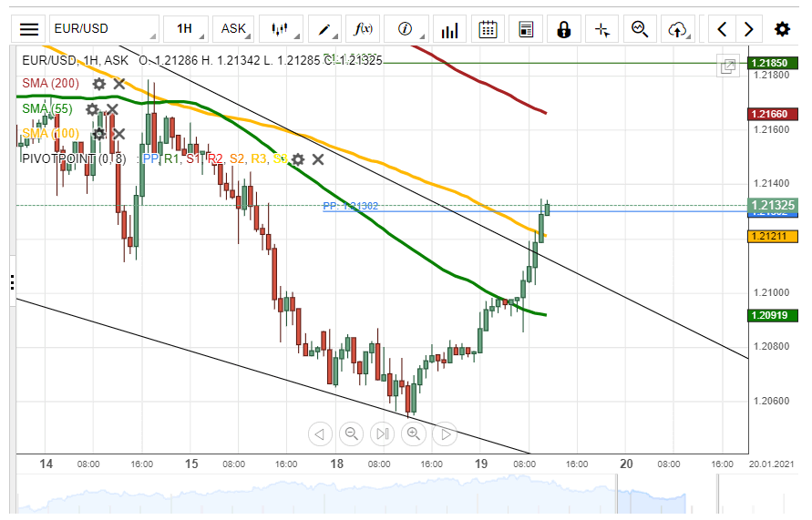Open the f(x) indicators menu
The image size is (812, 520).
[x=363, y=29]
